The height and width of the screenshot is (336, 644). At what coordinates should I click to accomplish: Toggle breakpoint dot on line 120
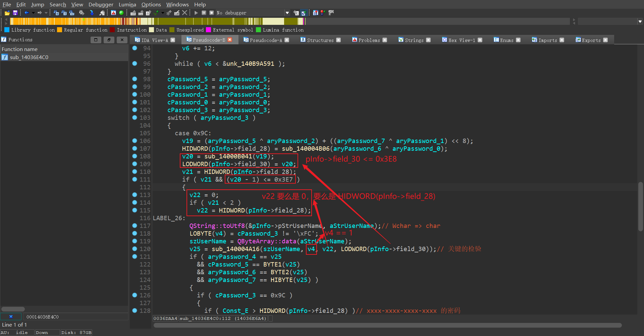(x=135, y=249)
